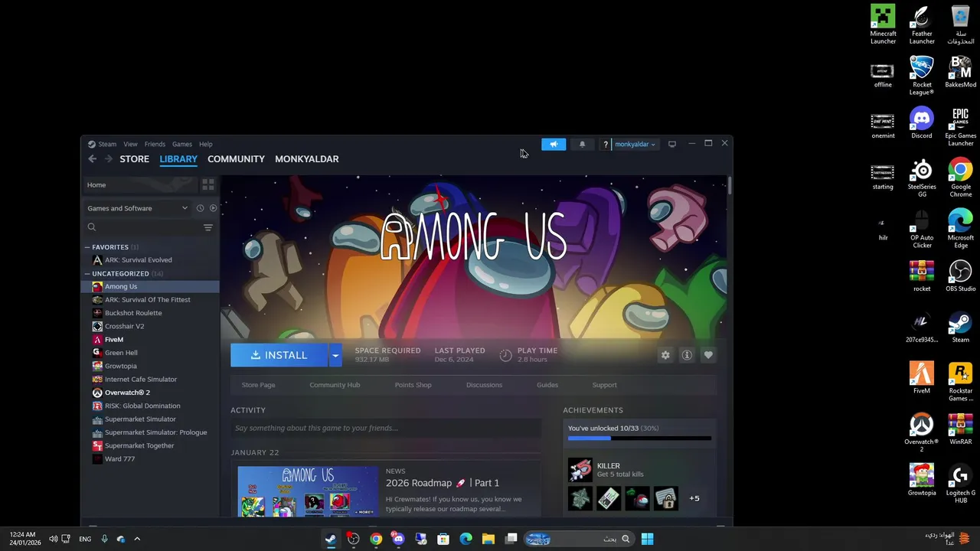Viewport: 980px width, 551px height.
Task: Open the Epic Games Launcher desktop icon
Action: [x=960, y=126]
